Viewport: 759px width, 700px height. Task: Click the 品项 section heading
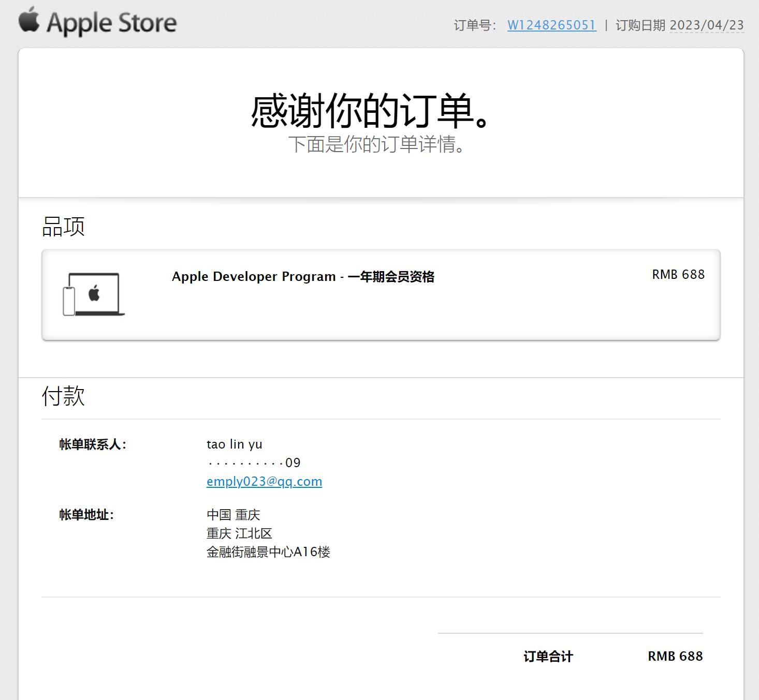[x=63, y=226]
